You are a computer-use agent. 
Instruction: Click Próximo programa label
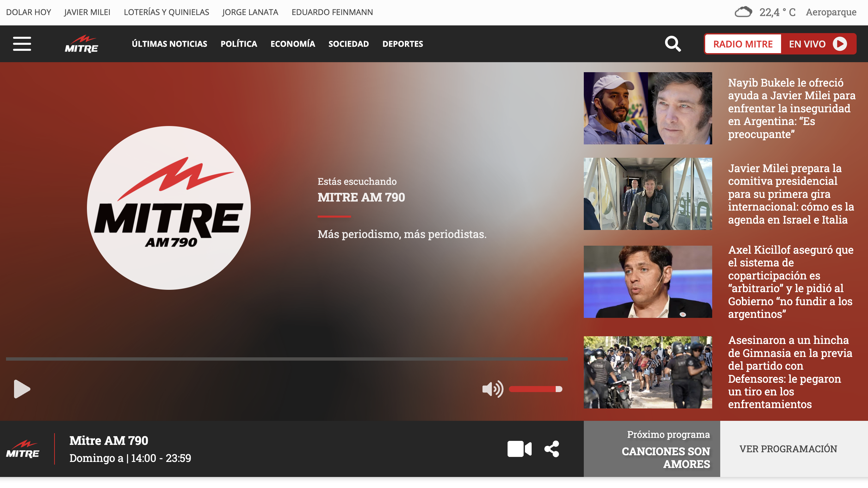pos(668,434)
